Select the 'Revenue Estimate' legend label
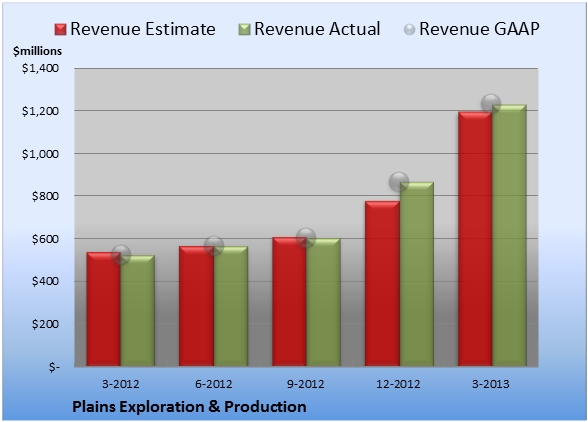Viewport: 588px width, 422px height. (x=143, y=29)
